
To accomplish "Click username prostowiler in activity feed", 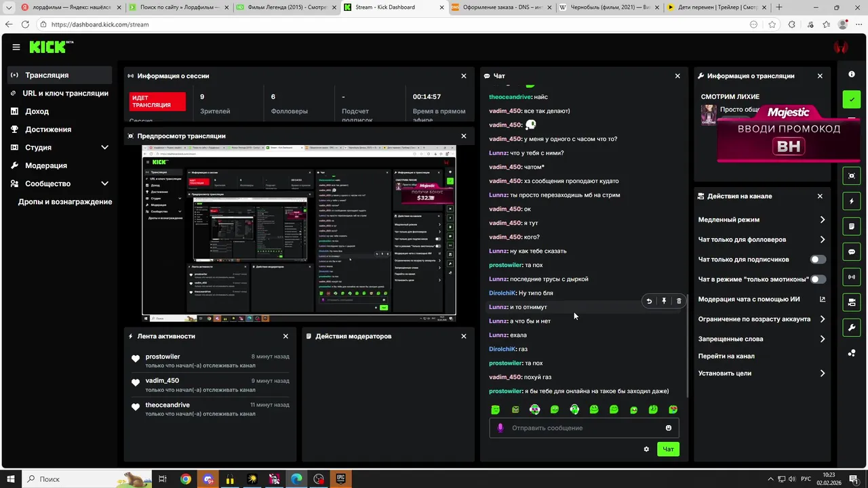I will click(163, 357).
